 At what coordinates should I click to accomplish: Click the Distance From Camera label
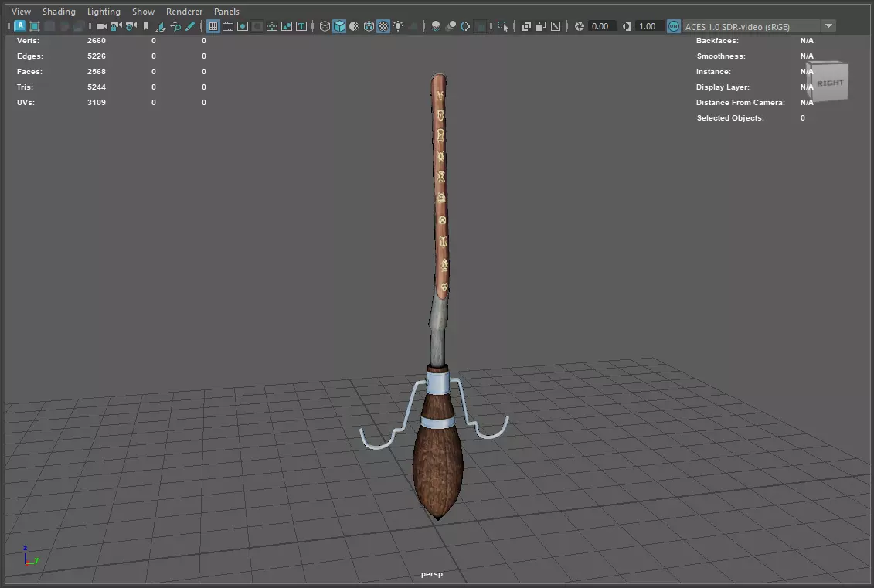(x=740, y=103)
